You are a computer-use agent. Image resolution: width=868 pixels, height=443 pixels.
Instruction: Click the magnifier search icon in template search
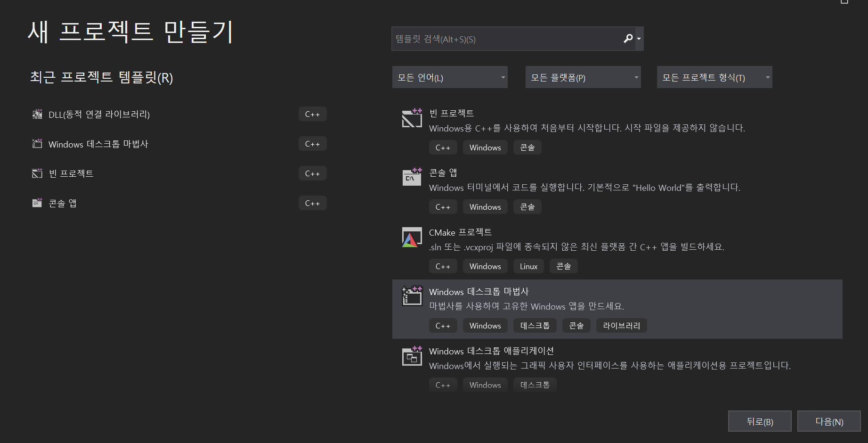click(628, 39)
